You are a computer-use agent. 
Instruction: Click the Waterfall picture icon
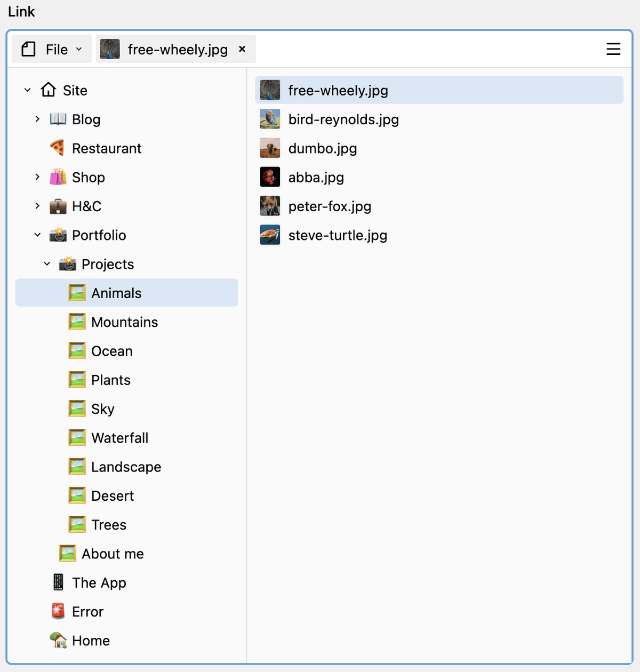[77, 437]
